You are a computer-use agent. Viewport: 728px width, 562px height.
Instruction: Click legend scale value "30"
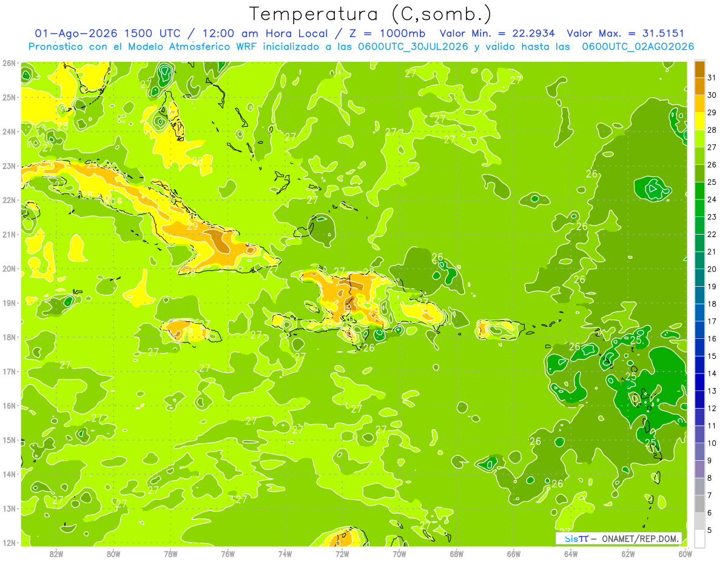click(x=712, y=95)
